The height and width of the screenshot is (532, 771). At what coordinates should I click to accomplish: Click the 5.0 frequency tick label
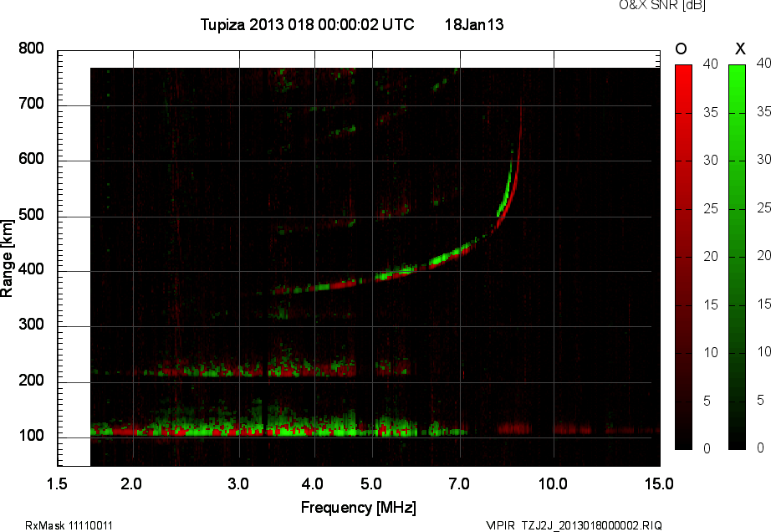click(370, 483)
